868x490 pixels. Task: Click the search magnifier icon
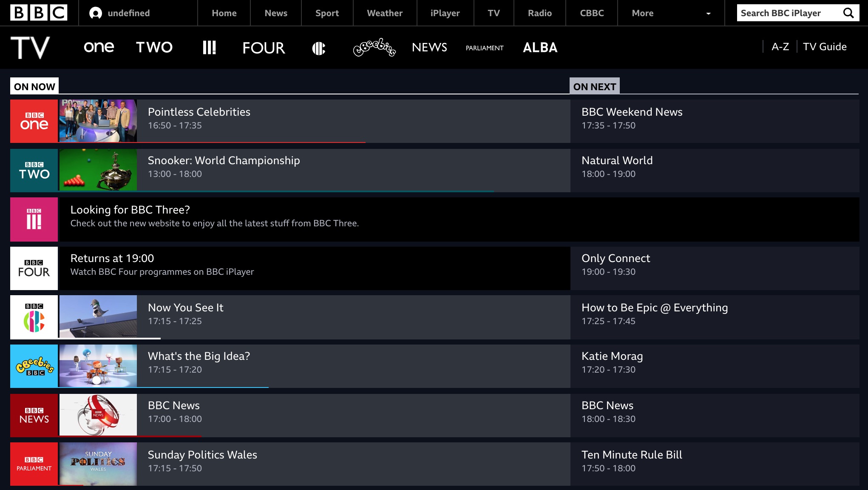click(848, 13)
